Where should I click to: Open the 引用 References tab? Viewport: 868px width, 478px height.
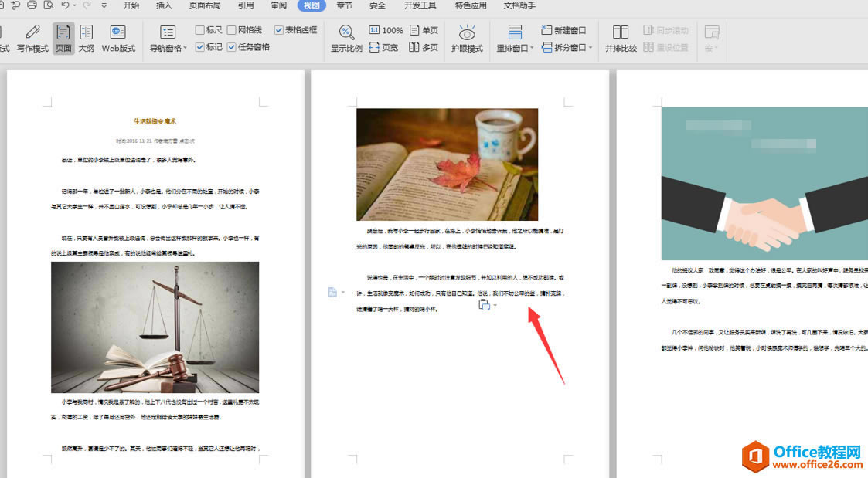click(x=246, y=5)
